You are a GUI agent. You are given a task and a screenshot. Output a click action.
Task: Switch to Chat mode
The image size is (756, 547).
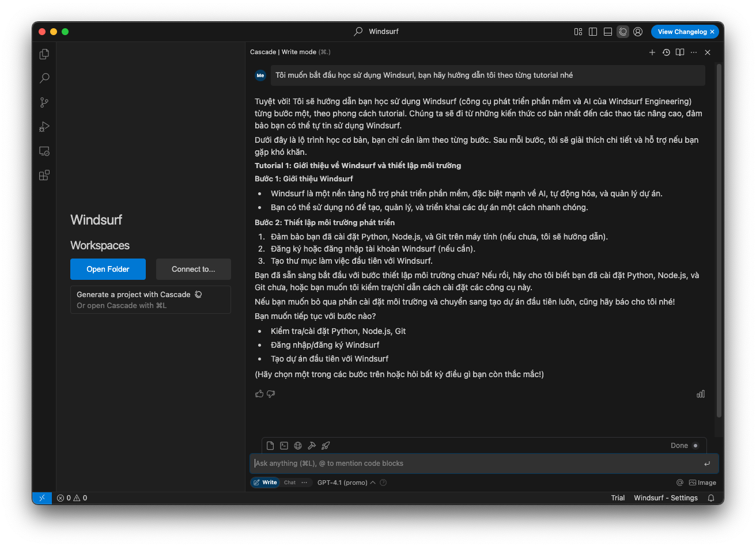[290, 483]
